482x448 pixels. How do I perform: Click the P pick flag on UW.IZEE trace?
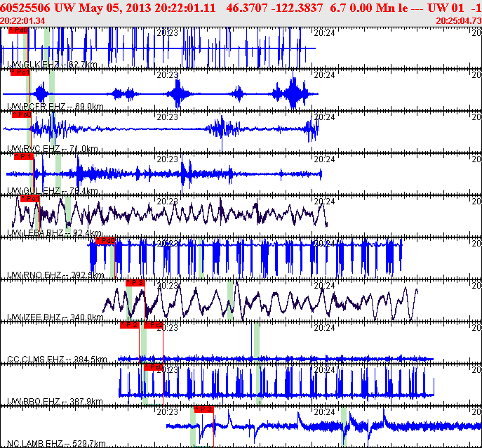(x=135, y=283)
